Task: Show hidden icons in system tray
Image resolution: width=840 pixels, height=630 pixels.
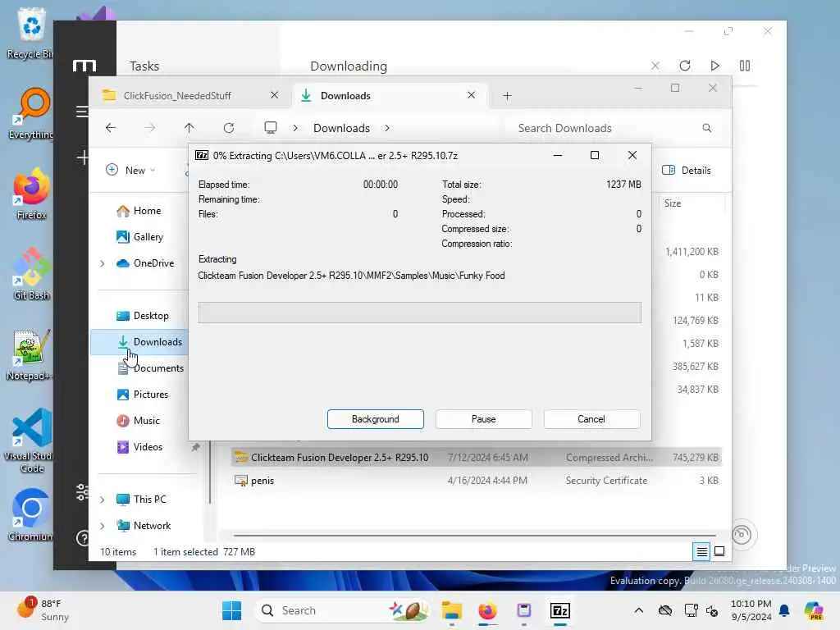Action: pos(638,610)
